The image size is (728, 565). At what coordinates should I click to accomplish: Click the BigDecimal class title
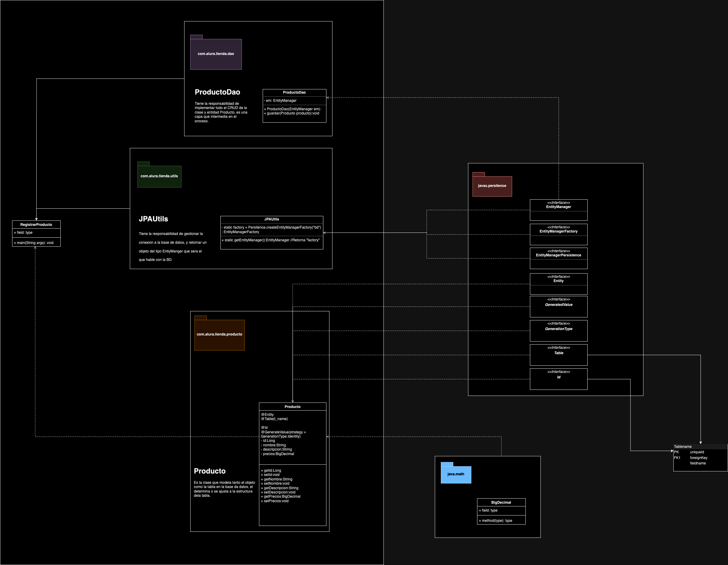(501, 502)
